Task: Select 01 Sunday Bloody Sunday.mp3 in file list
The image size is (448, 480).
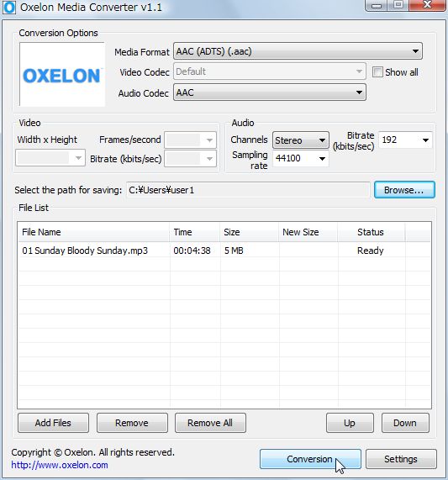Action: pyautogui.click(x=224, y=251)
